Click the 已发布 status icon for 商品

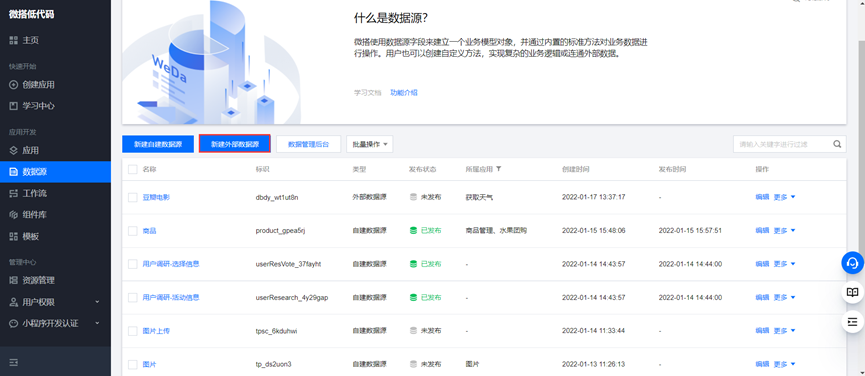tap(413, 230)
